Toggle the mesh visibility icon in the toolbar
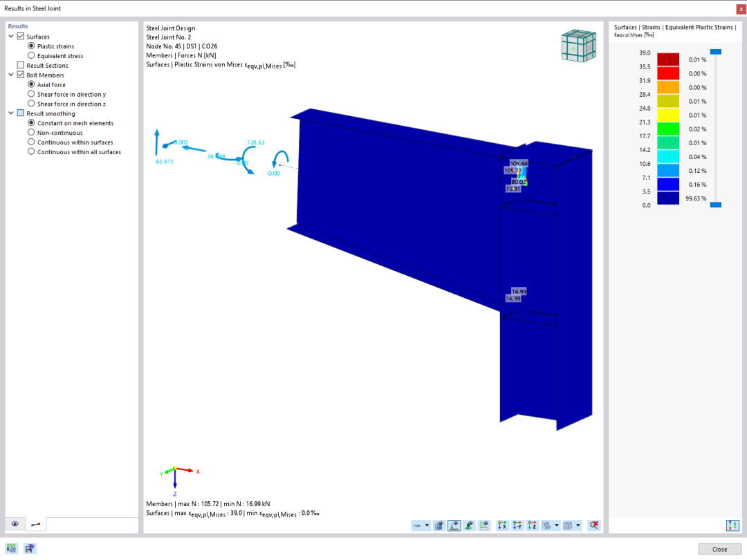This screenshot has height=560, width=747. point(439,525)
